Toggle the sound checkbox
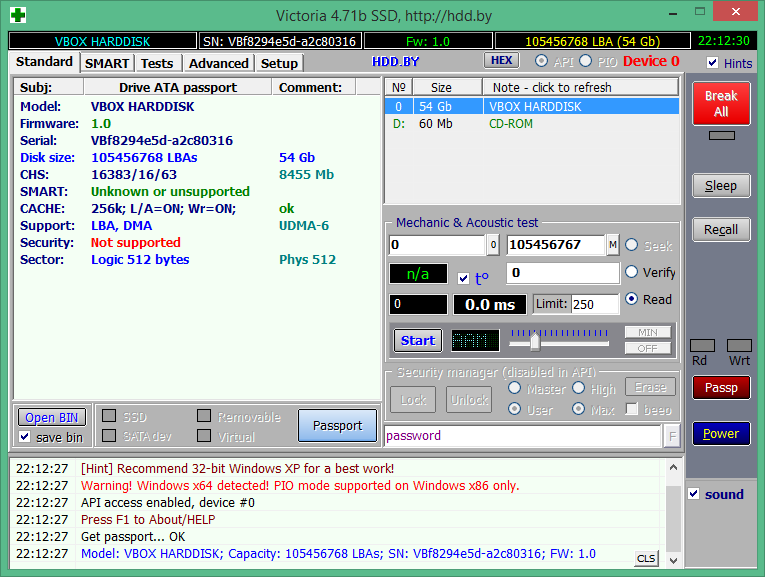The width and height of the screenshot is (765, 577). click(x=694, y=494)
